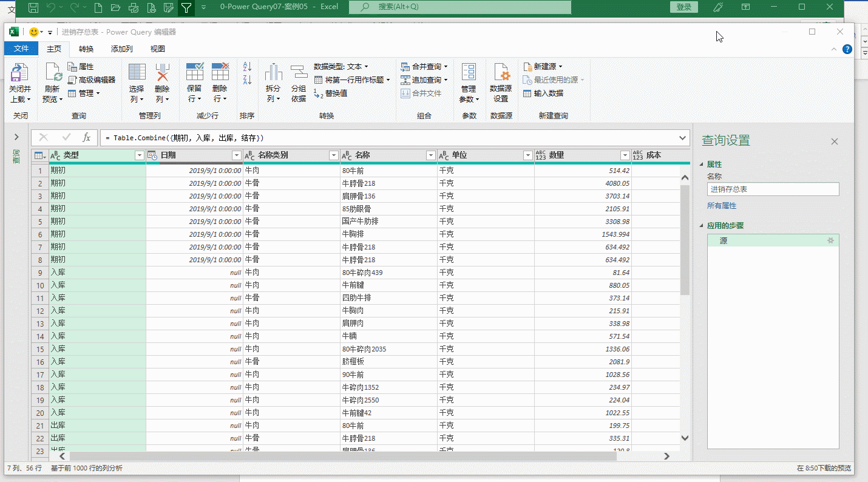Viewport: 868px width, 482px height.
Task: Collapse the 属性 section in query settings
Action: tap(702, 165)
